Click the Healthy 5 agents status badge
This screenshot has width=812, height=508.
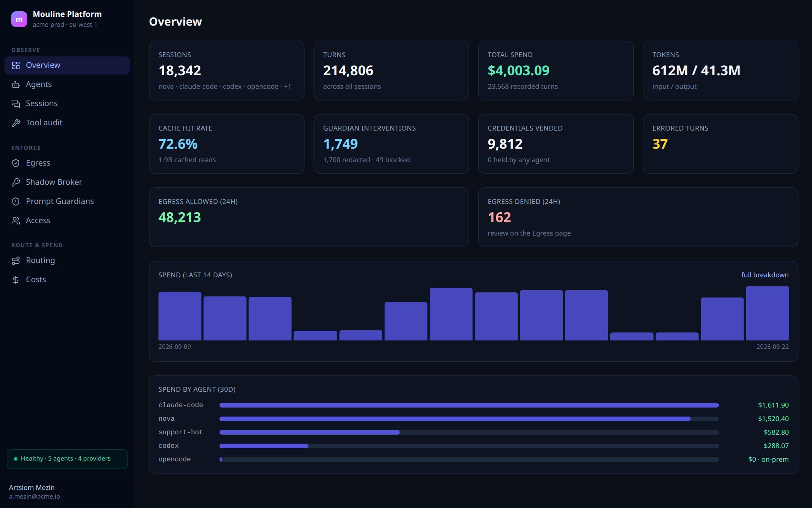pos(67,459)
